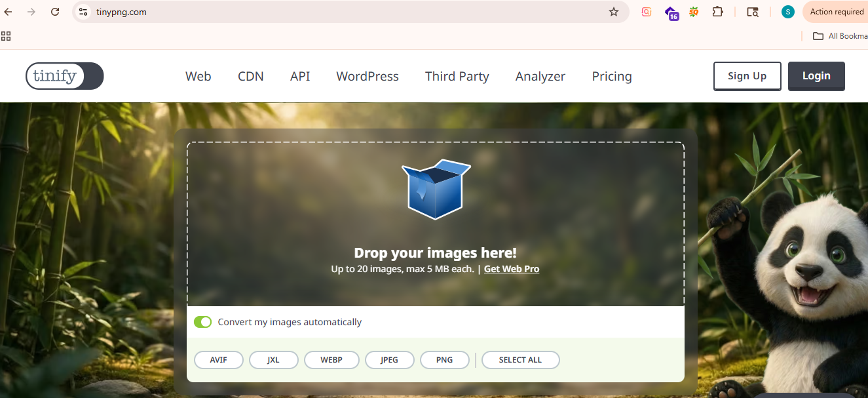Screen dimensions: 868x398
Task: Click the browser back arrow
Action: tap(9, 12)
